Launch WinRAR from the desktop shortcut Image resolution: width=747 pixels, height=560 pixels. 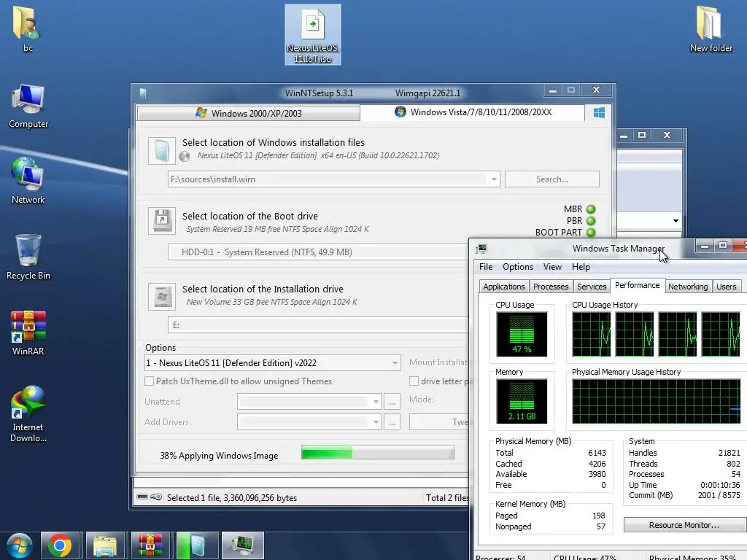pos(28,333)
